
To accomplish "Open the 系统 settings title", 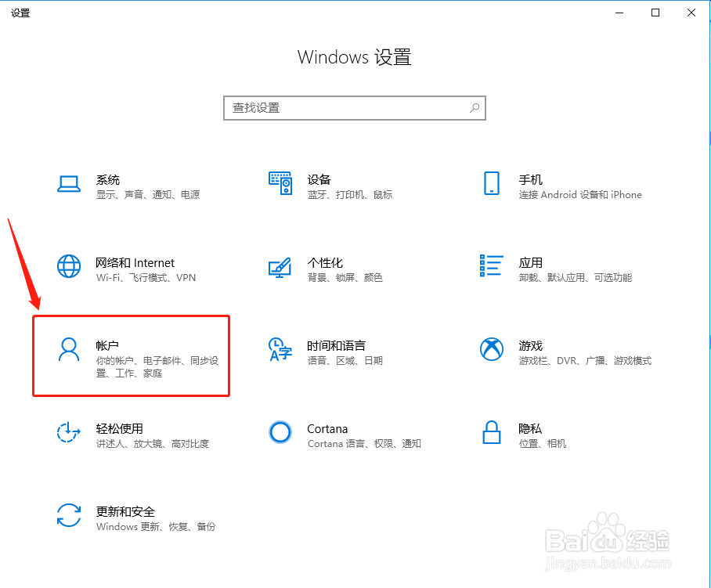I will coord(108,180).
